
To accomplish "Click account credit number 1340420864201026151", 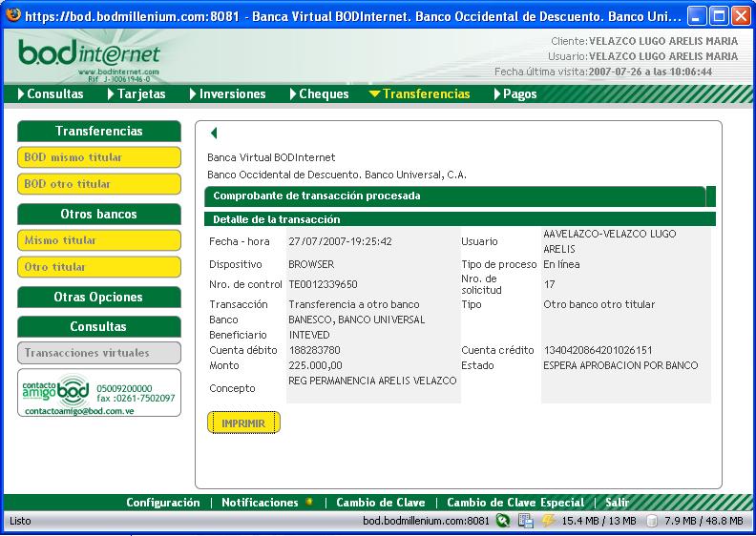I will (x=598, y=350).
